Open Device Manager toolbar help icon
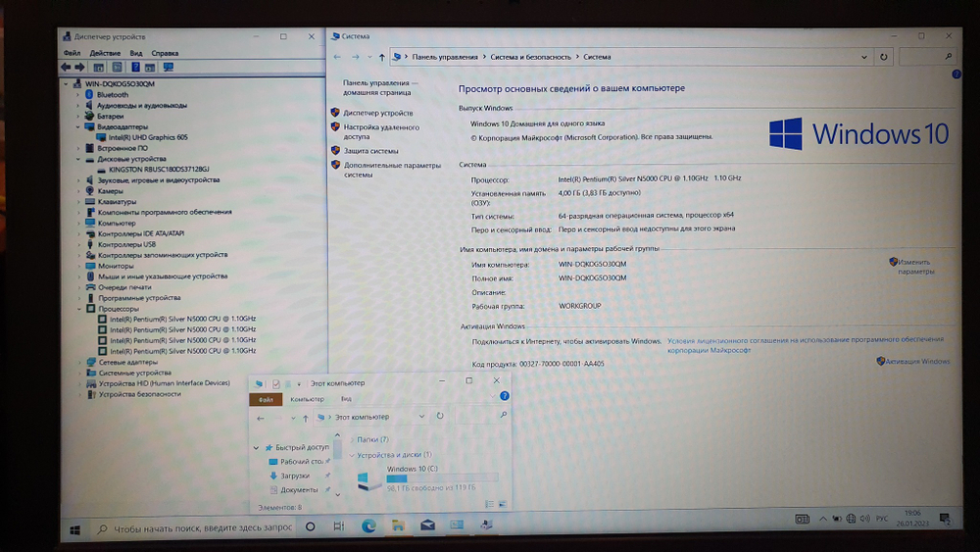Viewport: 980px width, 552px height. point(135,67)
